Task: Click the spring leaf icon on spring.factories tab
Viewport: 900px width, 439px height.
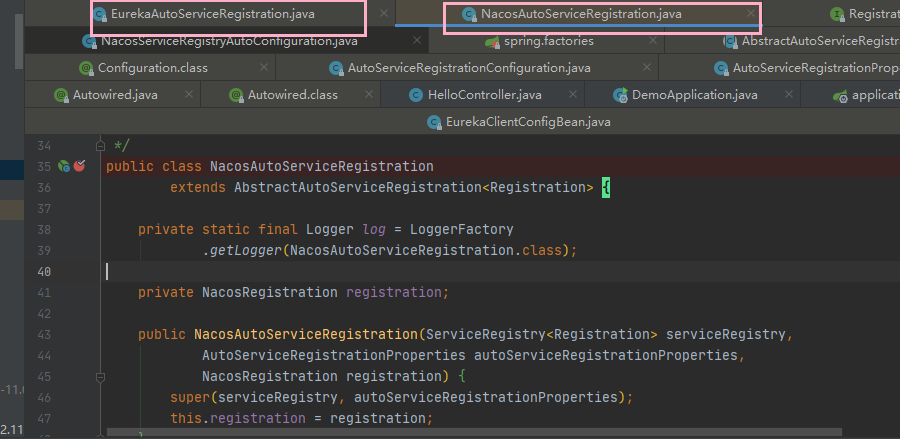Action: click(x=492, y=42)
